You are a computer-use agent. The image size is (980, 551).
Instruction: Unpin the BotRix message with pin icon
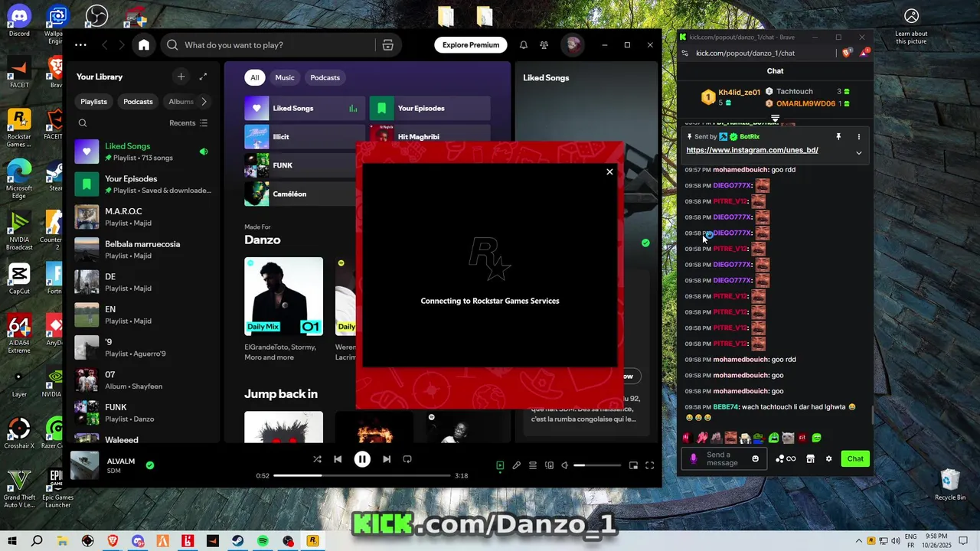click(x=838, y=137)
